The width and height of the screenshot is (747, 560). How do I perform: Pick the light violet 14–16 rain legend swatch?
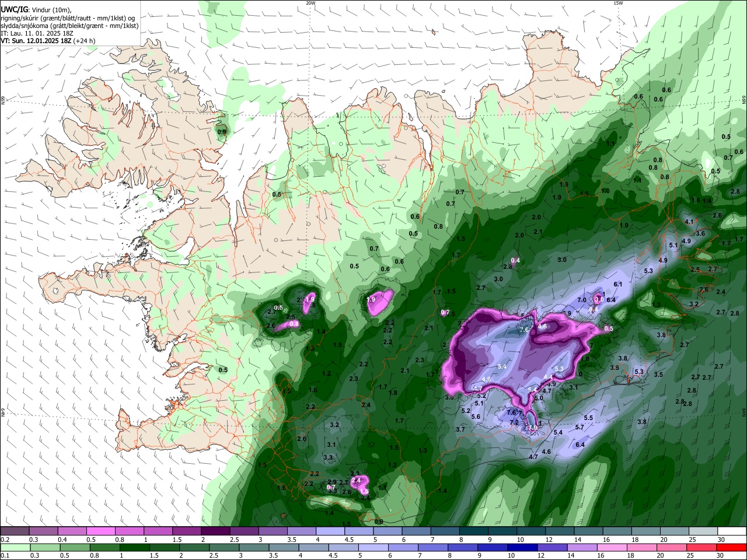coord(582,547)
